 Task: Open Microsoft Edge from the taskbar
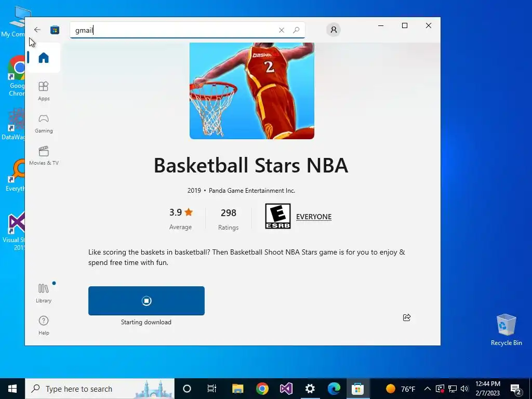[x=334, y=389]
